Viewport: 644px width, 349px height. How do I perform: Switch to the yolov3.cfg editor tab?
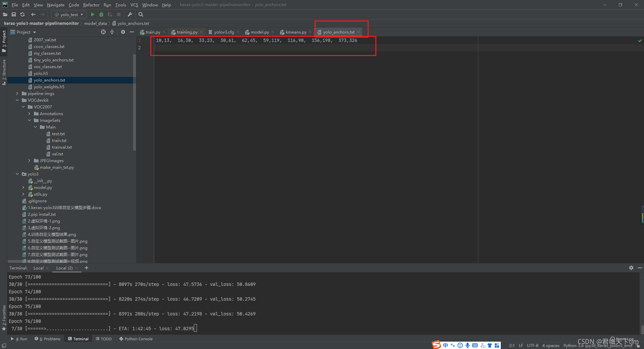click(x=224, y=32)
